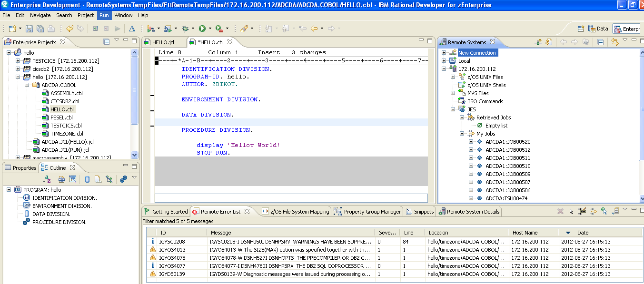The width and height of the screenshot is (644, 284).
Task: Expand the TESTCICS subproject node
Action: click(18, 61)
